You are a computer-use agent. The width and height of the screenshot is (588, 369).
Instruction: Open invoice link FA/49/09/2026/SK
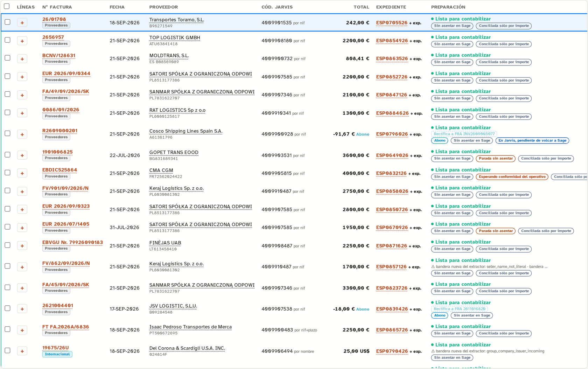coord(66,91)
